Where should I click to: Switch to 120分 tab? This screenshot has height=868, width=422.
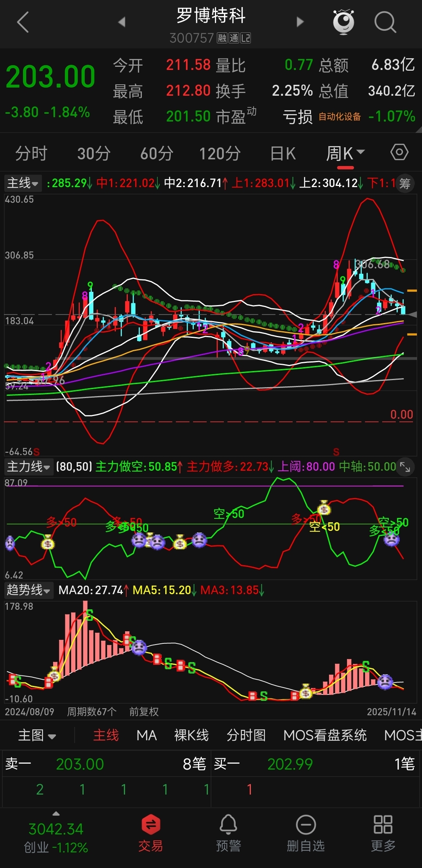pyautogui.click(x=220, y=153)
